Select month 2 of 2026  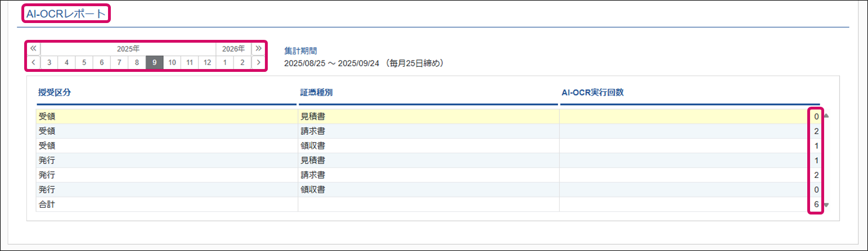(x=242, y=62)
